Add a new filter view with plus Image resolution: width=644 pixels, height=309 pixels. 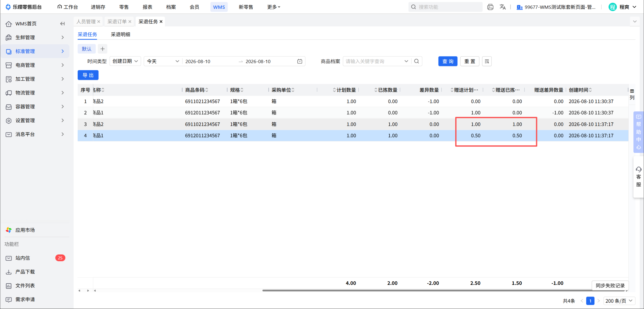(x=103, y=49)
